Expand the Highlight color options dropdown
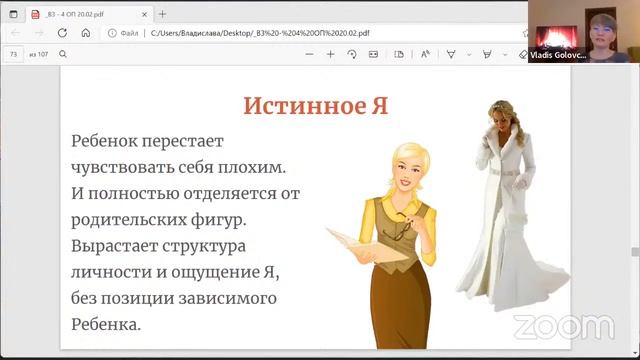Viewport: 640px width, 360px height. pyautogui.click(x=505, y=54)
